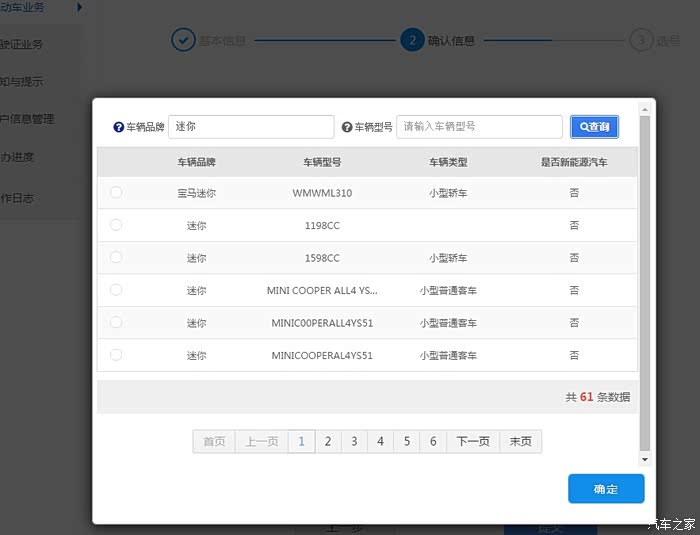This screenshot has height=535, width=700.
Task: Click help icon beside 车辆型号 label
Action: 347,128
